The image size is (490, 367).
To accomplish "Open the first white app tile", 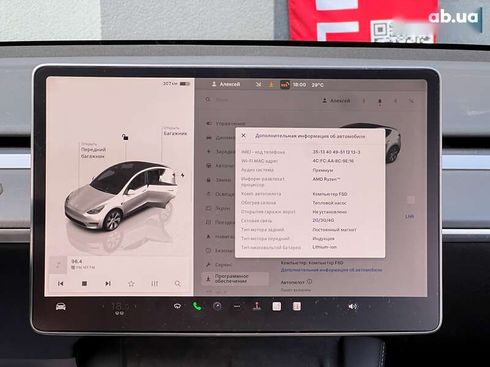I will point(277,306).
